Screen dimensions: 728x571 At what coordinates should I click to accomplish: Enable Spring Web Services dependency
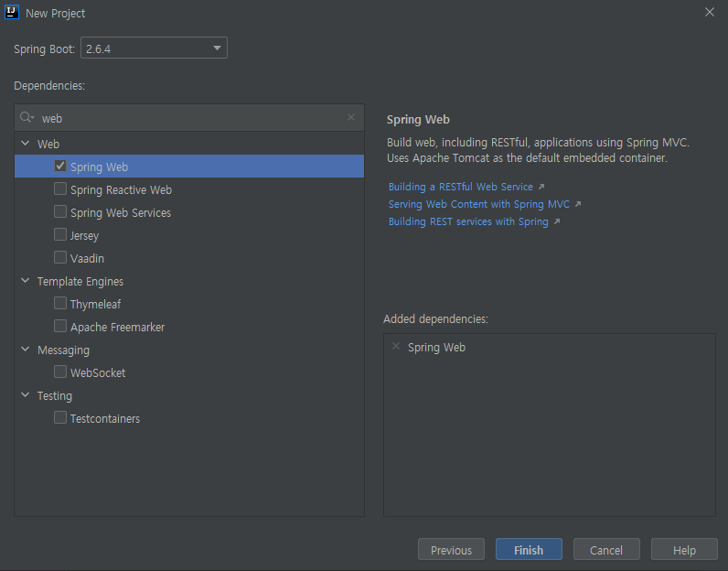coord(60,211)
